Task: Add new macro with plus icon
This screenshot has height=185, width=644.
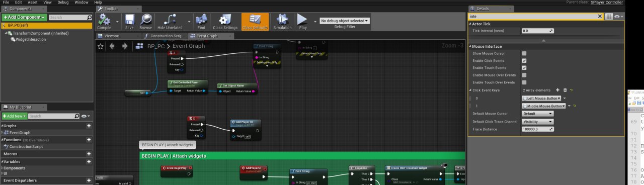Action: point(89,153)
